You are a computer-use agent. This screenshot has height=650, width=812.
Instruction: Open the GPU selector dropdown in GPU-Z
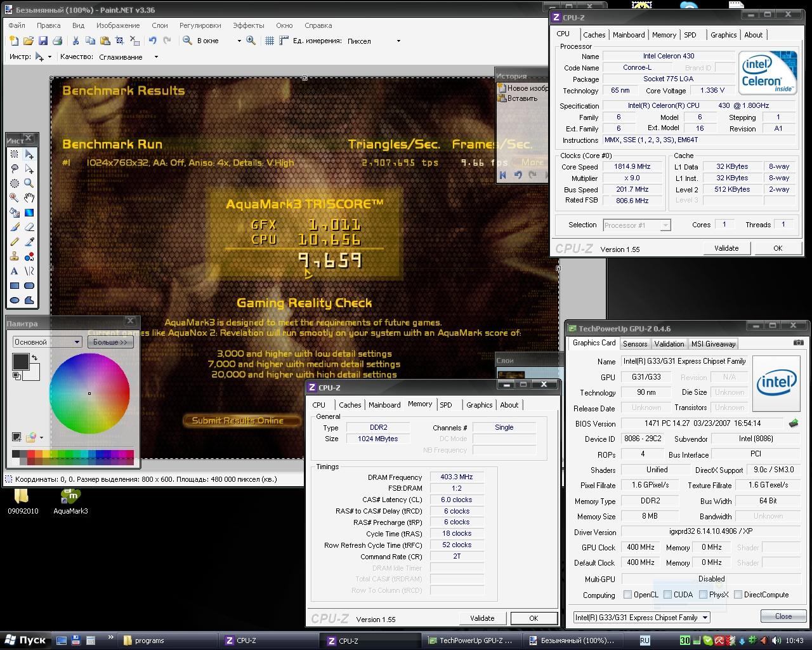641,617
